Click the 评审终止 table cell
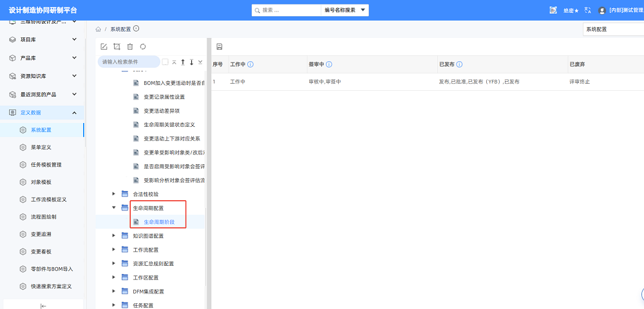644x309 pixels. pyautogui.click(x=580, y=82)
